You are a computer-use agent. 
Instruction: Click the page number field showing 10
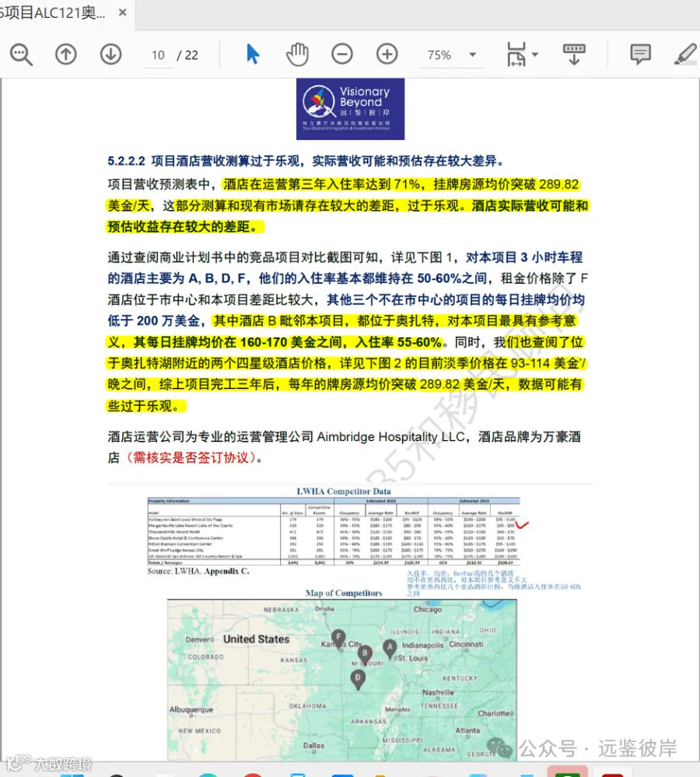tap(158, 55)
